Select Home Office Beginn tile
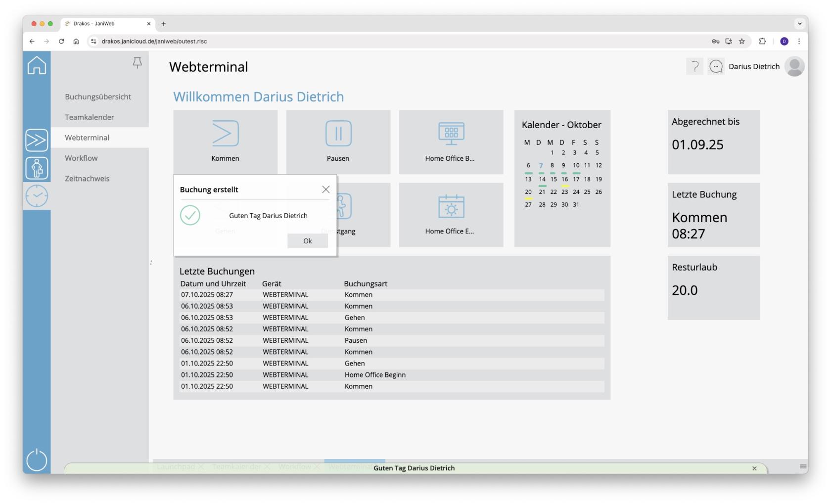831x504 pixels. pyautogui.click(x=451, y=142)
